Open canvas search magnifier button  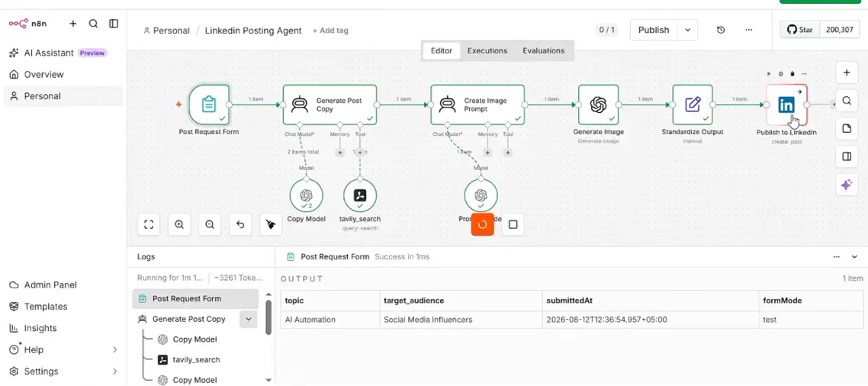click(x=847, y=101)
